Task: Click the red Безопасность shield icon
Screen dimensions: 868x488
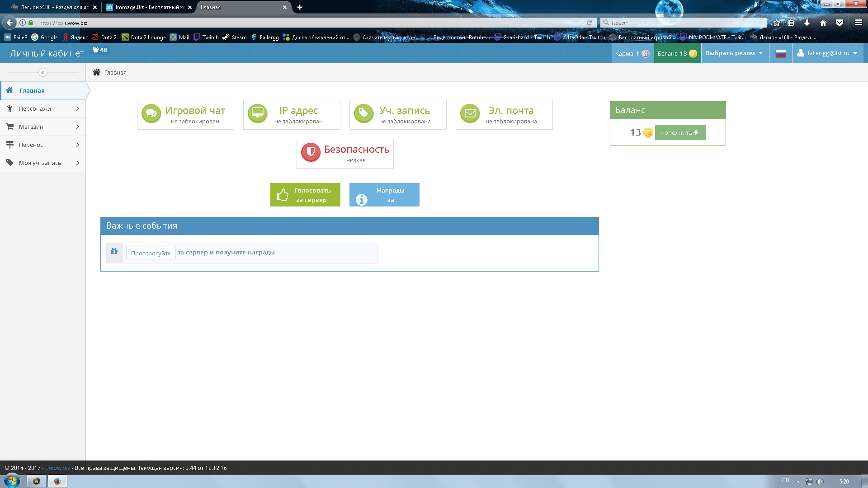Action: point(311,152)
